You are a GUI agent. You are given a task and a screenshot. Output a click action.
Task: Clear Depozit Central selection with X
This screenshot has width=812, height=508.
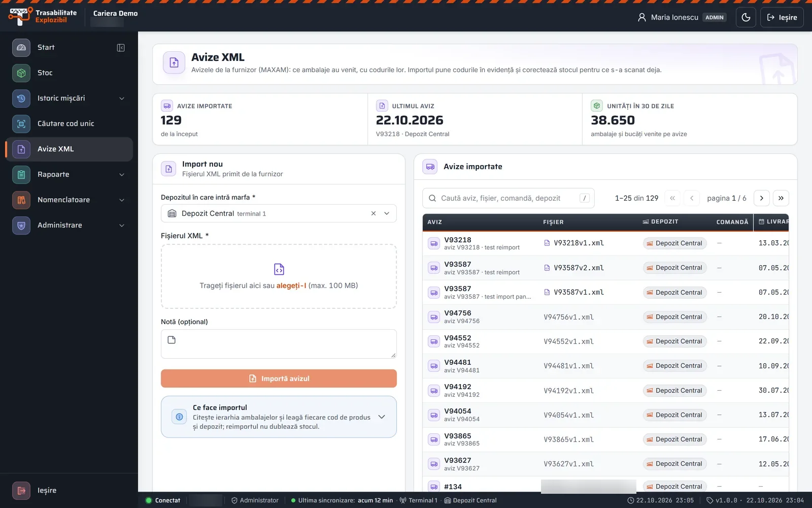coord(374,213)
